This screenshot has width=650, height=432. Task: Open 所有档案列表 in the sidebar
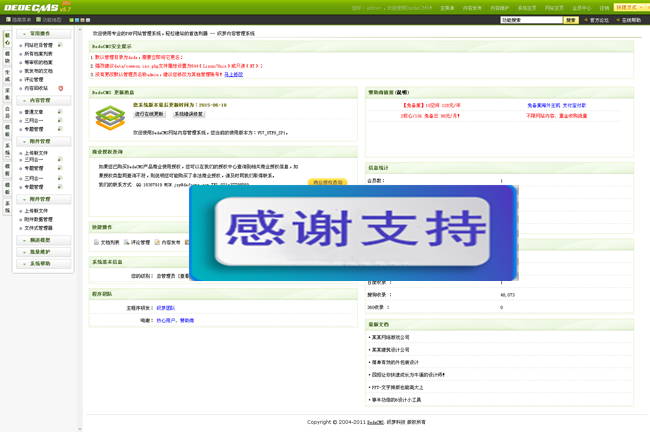click(x=39, y=54)
